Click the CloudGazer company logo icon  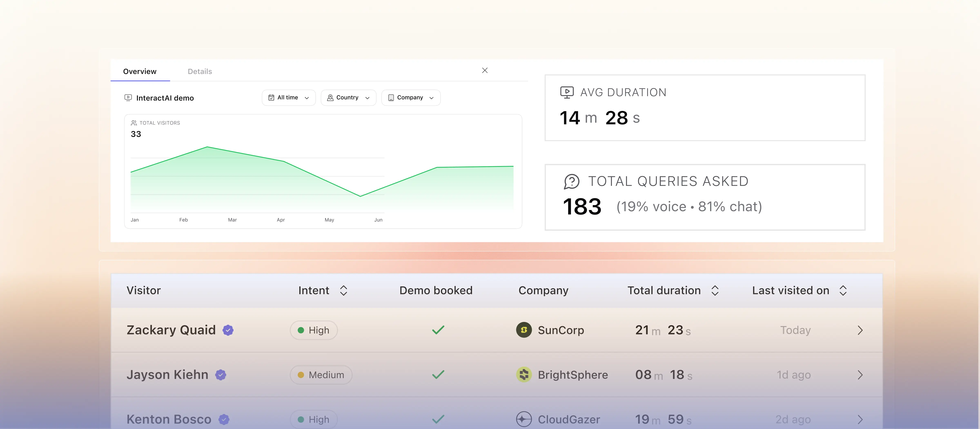[x=524, y=419]
